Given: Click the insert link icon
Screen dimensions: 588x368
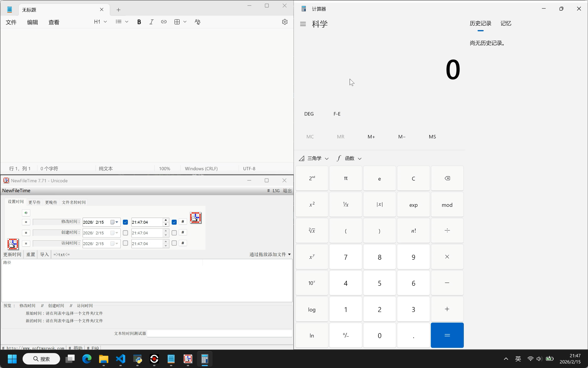Looking at the screenshot, I should pos(164,22).
